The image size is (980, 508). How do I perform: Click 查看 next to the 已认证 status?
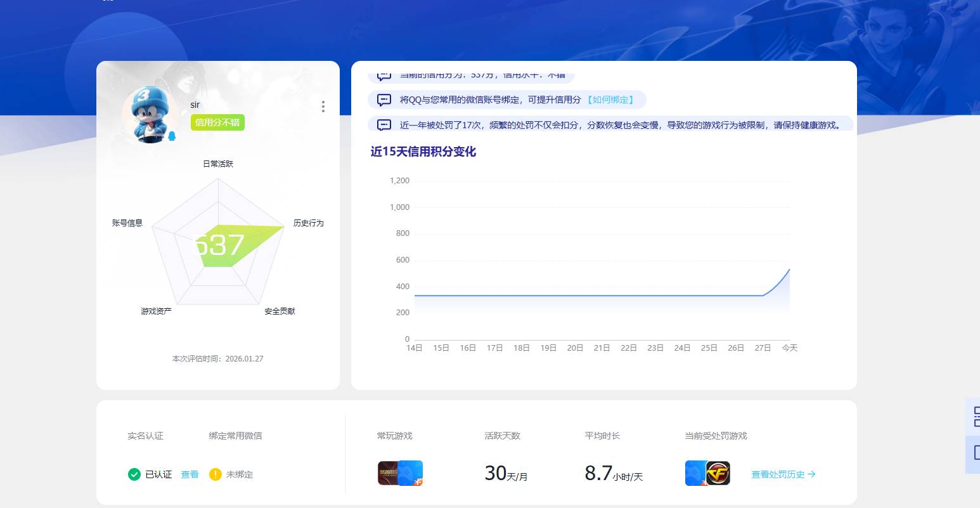[189, 474]
